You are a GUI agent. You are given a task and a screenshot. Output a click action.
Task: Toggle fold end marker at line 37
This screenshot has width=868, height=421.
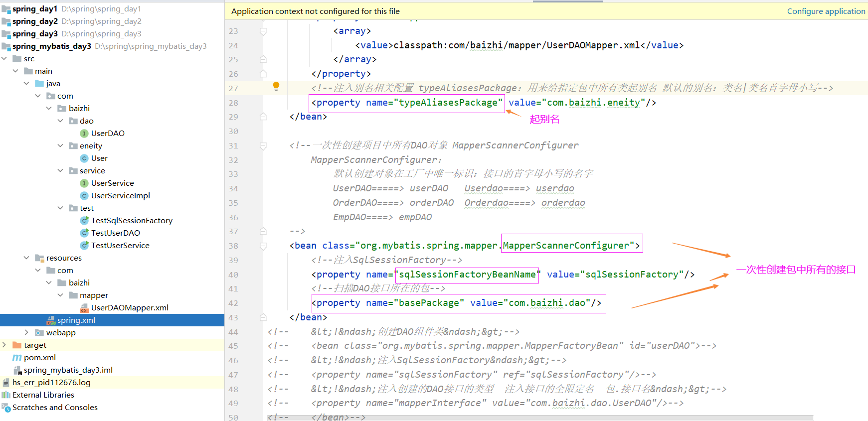tap(263, 231)
